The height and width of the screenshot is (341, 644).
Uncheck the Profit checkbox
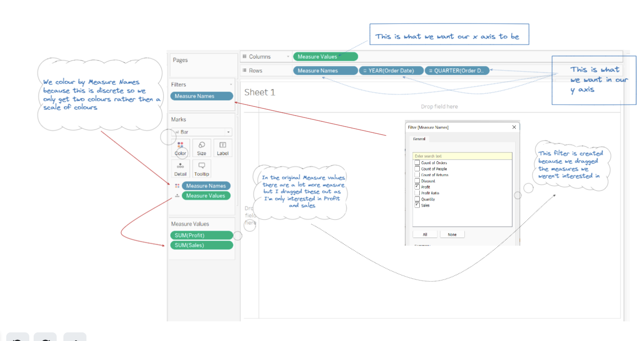click(417, 187)
